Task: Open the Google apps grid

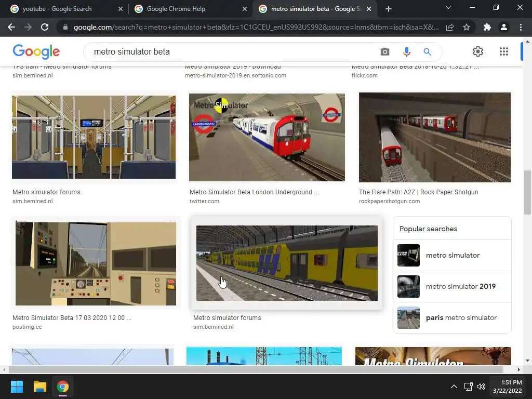Action: (504, 51)
